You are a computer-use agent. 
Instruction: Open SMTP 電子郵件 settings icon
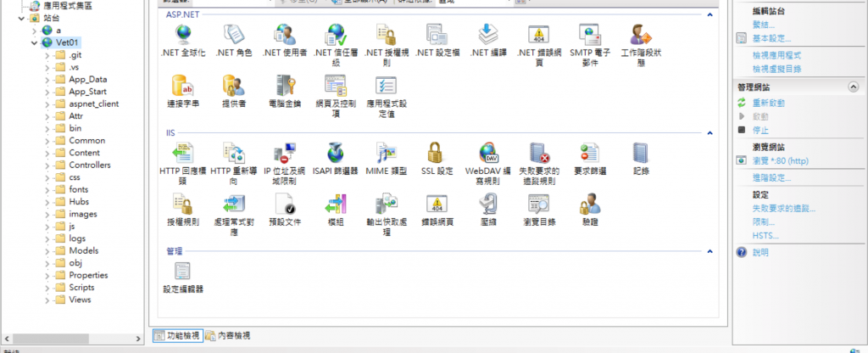pyautogui.click(x=590, y=35)
